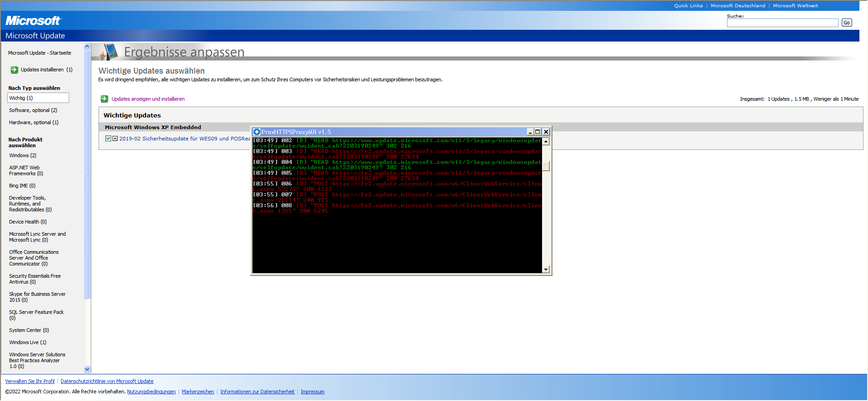Image resolution: width=868 pixels, height=401 pixels.
Task: Filter by ASP.NET Web Frameworks (0)
Action: [x=26, y=171]
